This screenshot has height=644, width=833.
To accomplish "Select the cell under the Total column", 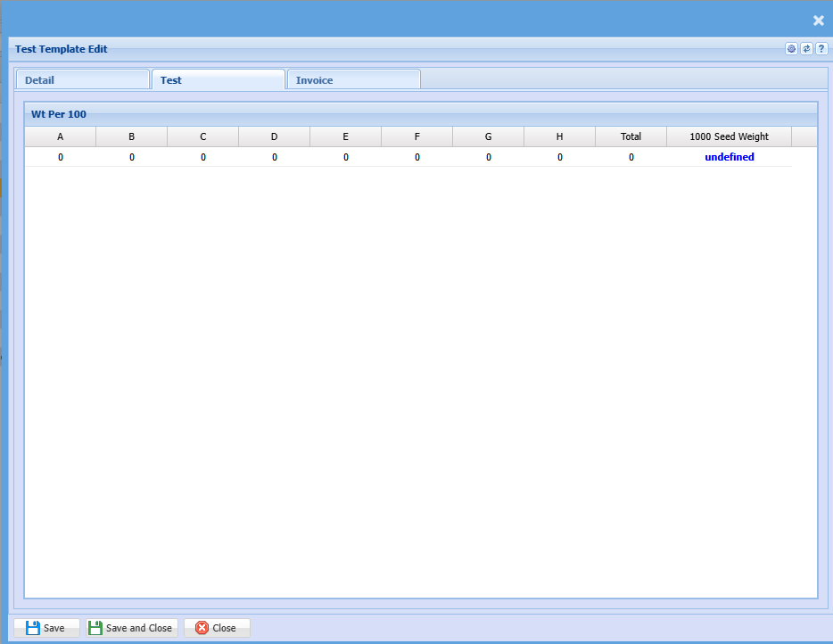I will coord(631,157).
